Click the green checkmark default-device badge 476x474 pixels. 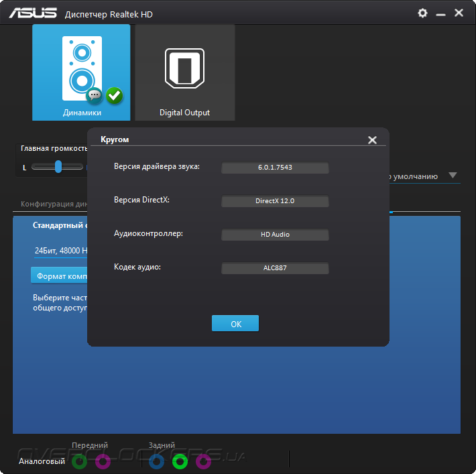pos(115,95)
